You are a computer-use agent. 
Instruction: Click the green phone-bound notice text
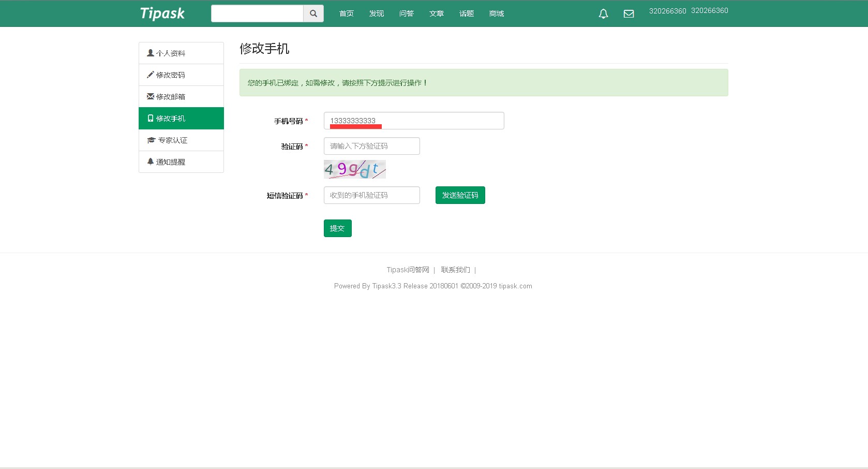point(337,83)
